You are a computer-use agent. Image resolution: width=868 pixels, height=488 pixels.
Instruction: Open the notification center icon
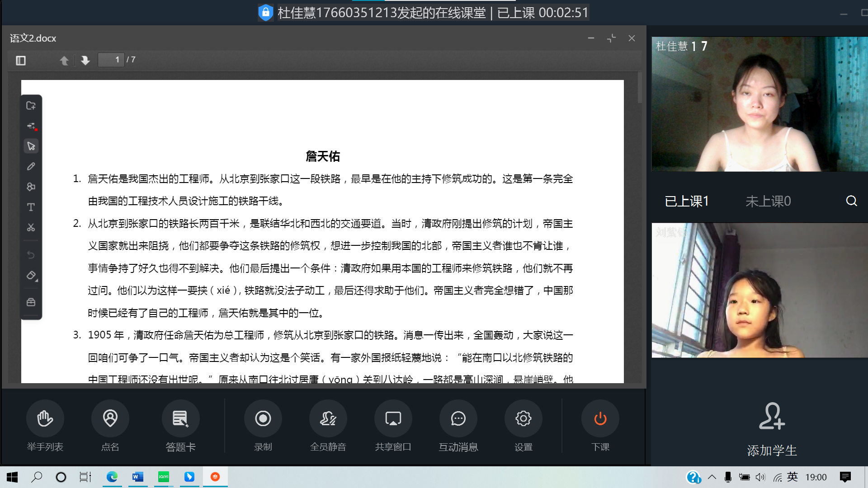[845, 477]
